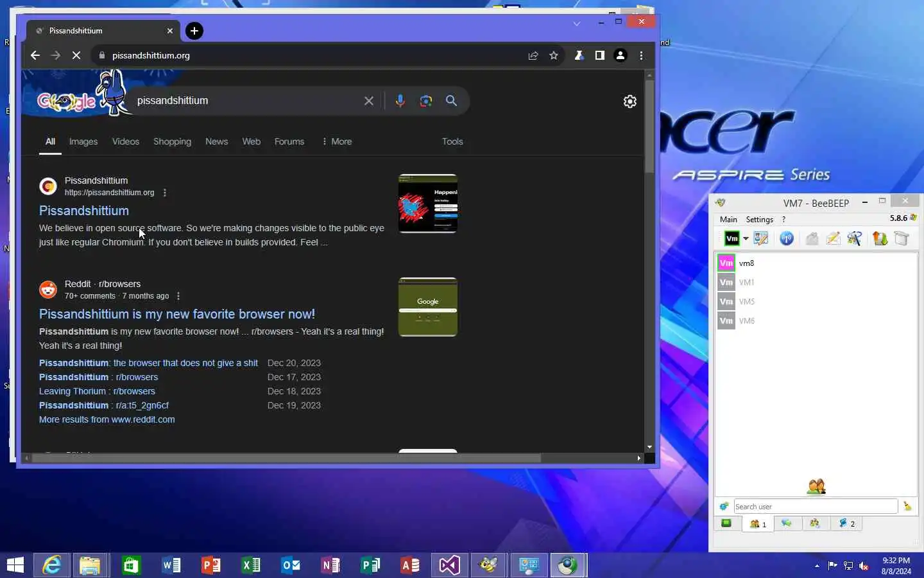This screenshot has width=924, height=578.
Task: Clear the search query with the X
Action: click(369, 101)
